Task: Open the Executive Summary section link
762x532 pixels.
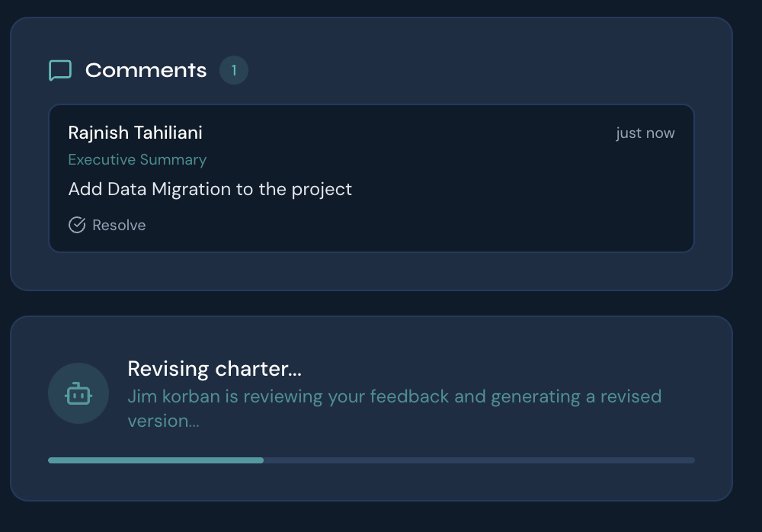Action: [x=137, y=160]
